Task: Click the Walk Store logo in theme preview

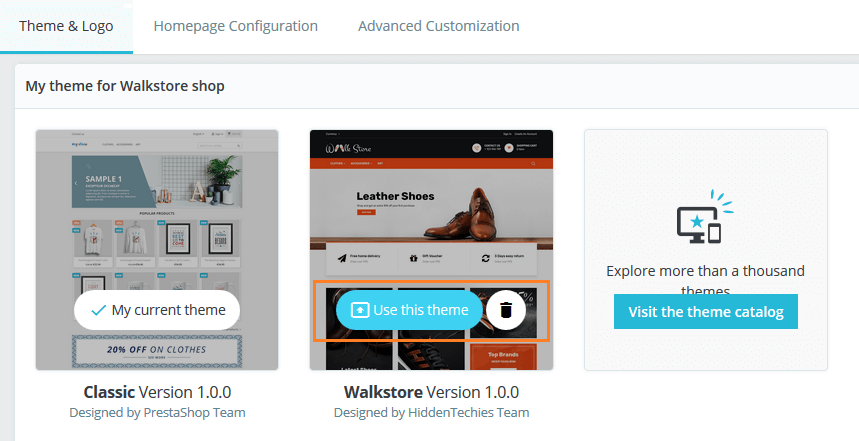Action: coord(348,148)
